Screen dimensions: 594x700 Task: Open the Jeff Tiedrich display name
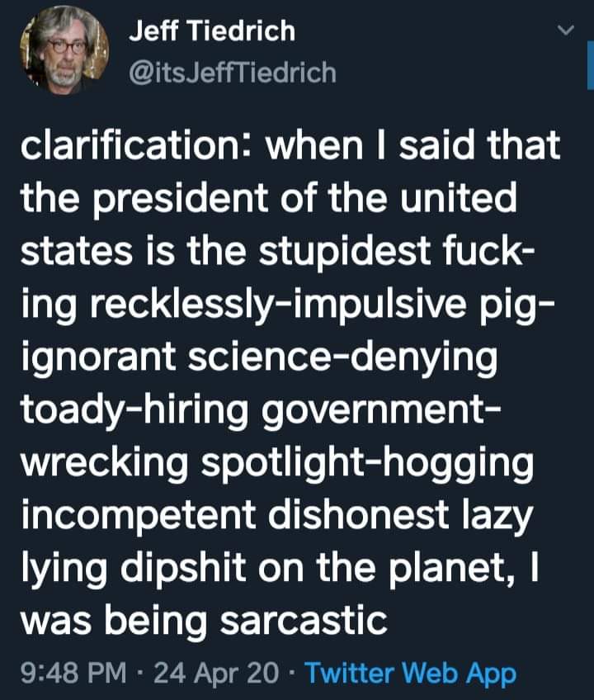point(212,31)
